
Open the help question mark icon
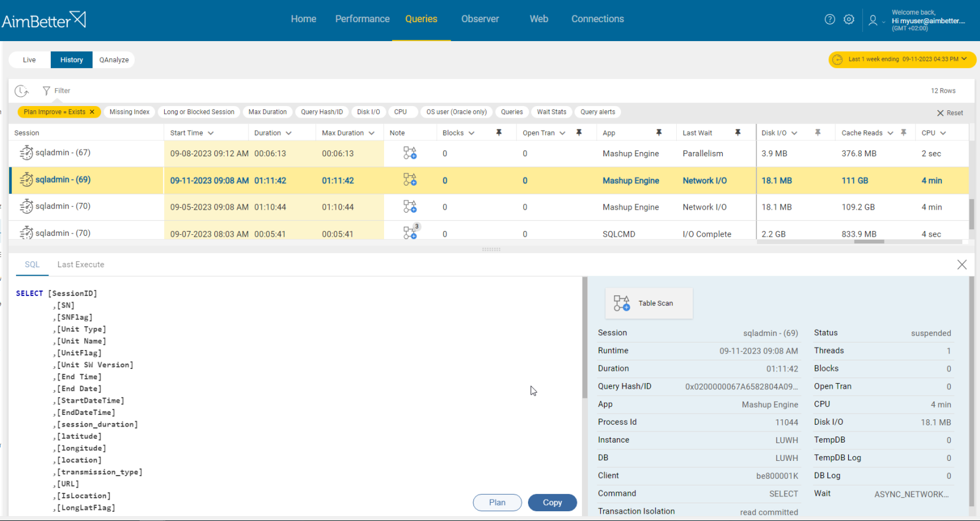point(830,19)
